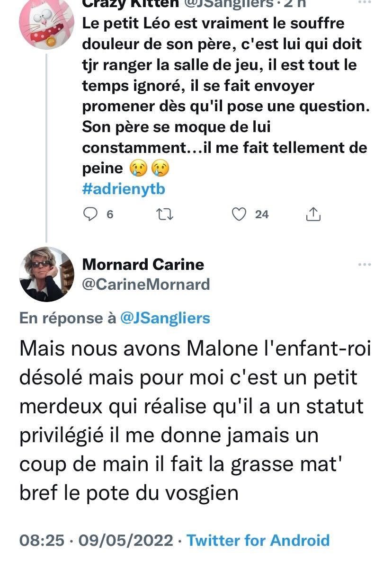Like the tweet using the heart icon
Image resolution: width=392 pixels, height=561 pixels.
coord(240,214)
